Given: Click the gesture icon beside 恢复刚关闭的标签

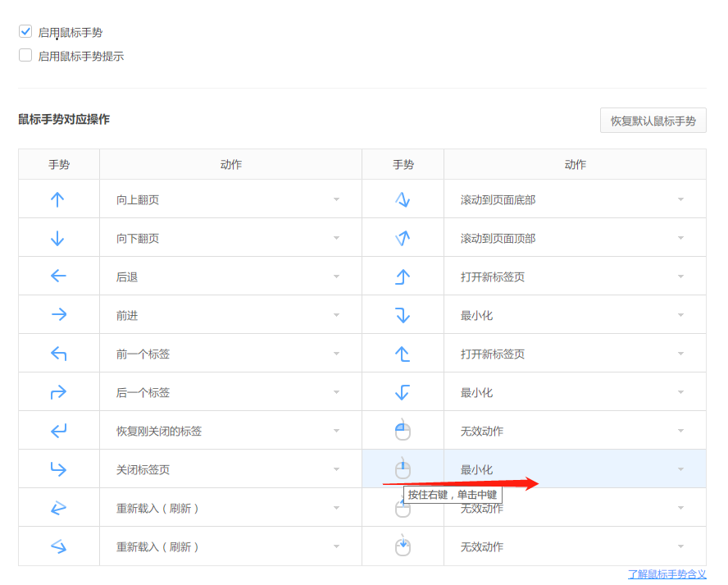Looking at the screenshot, I should click(x=57, y=431).
